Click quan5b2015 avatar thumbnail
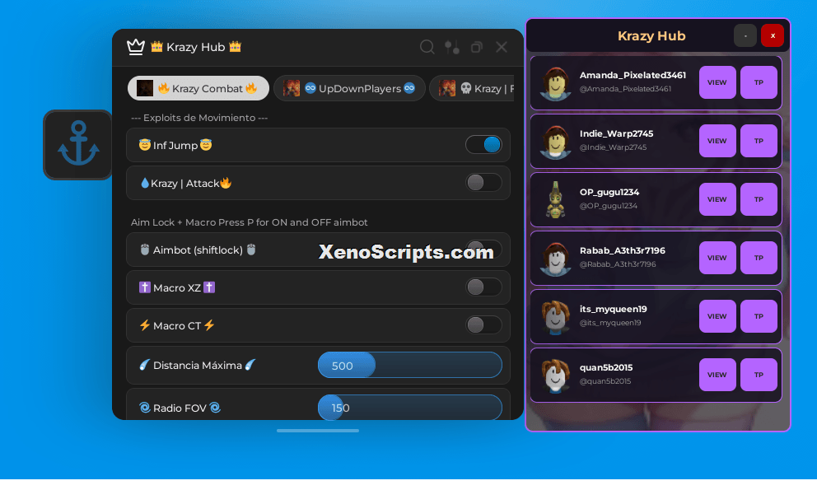Screen dimensions: 817x504 pyautogui.click(x=555, y=376)
